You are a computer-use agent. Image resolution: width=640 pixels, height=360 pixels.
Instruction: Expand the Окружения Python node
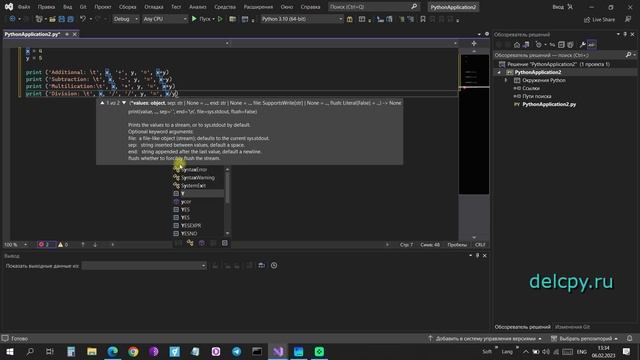pos(506,80)
